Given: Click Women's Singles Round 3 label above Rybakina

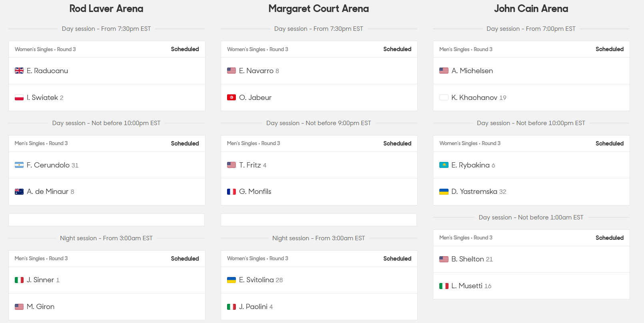Looking at the screenshot, I should 470,144.
